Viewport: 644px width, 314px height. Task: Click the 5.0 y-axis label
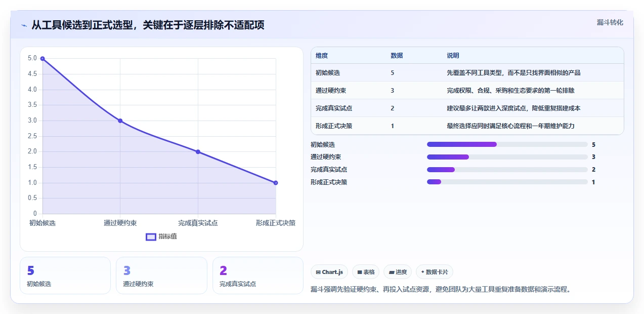[x=32, y=59]
